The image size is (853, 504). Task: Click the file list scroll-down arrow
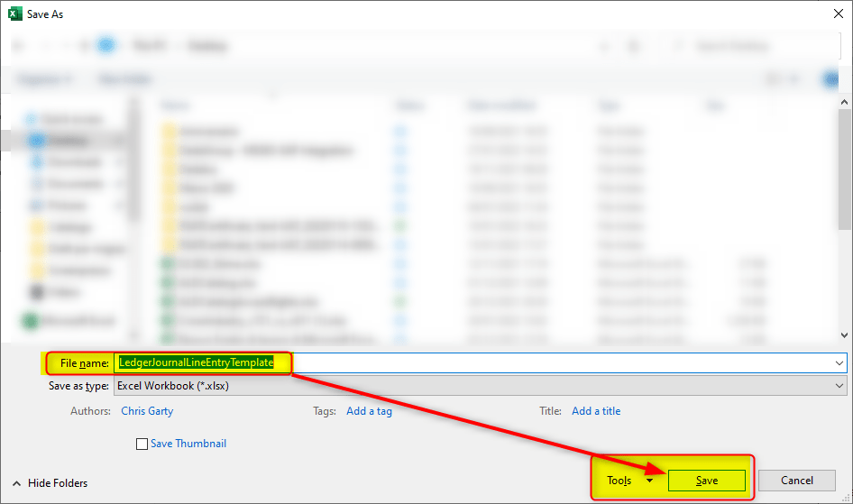point(845,335)
